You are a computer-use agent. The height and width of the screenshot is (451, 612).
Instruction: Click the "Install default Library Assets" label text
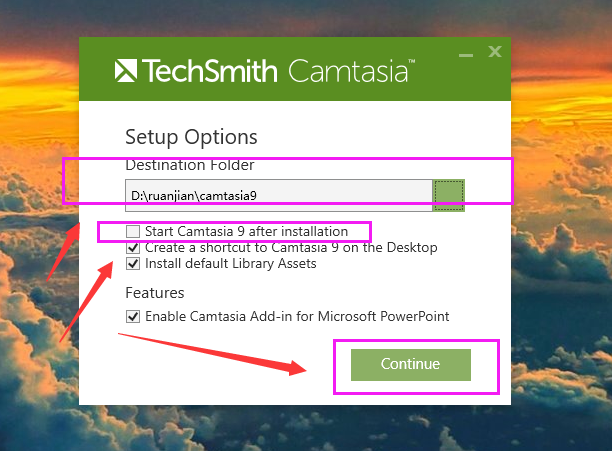[231, 264]
